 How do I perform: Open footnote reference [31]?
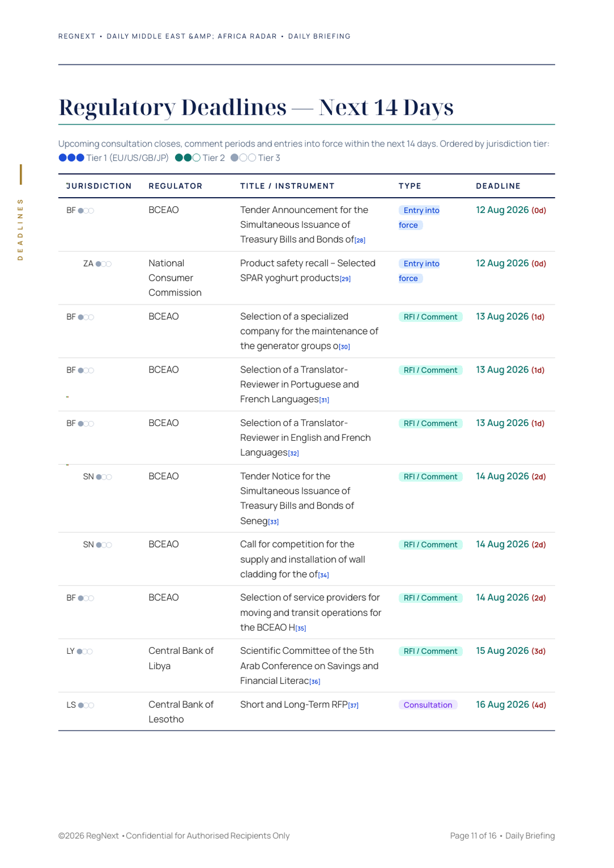click(324, 400)
